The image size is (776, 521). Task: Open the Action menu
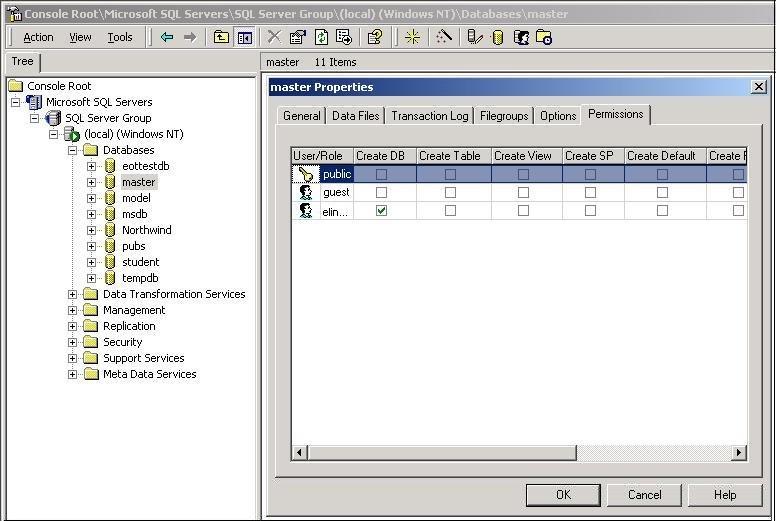click(x=38, y=37)
